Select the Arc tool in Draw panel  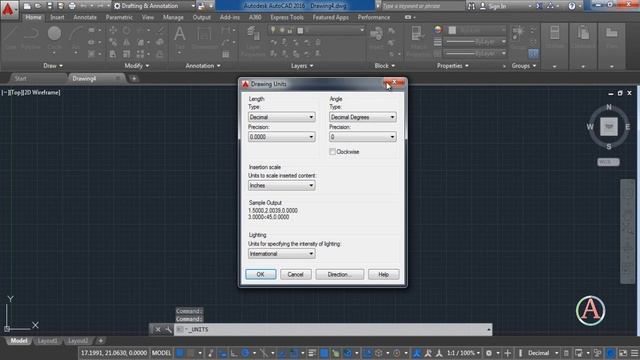[x=76, y=38]
